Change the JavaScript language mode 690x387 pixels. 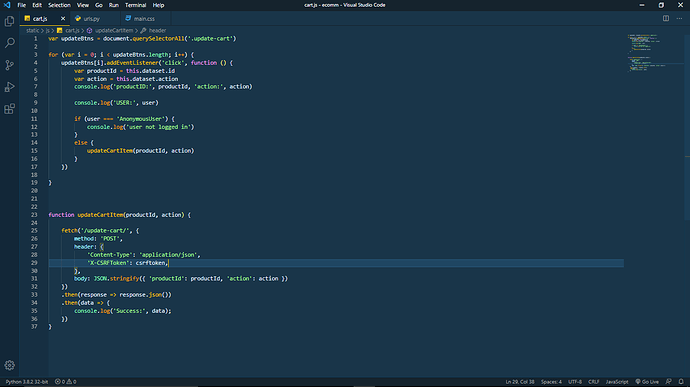(617, 382)
